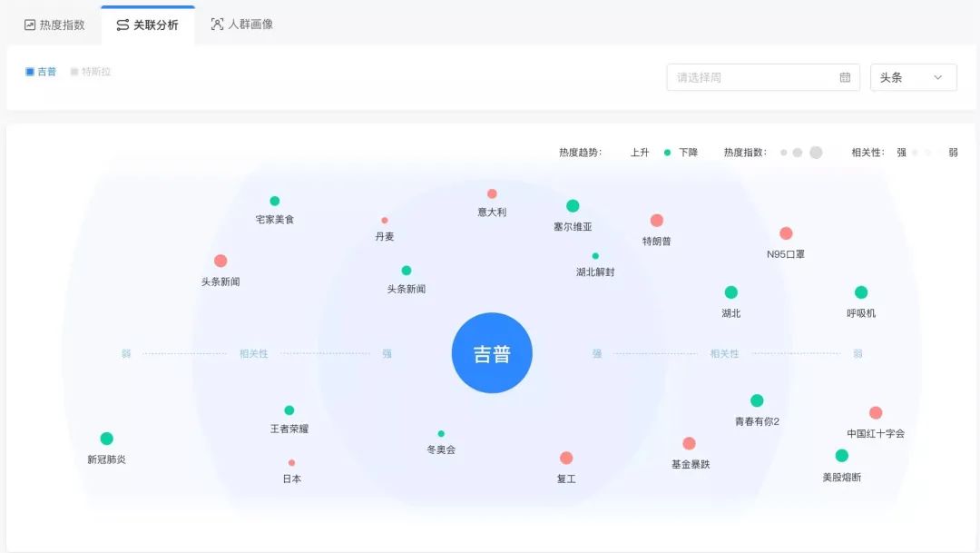The height and width of the screenshot is (553, 980).
Task: Click the 丹麦 small red node
Action: tap(385, 220)
